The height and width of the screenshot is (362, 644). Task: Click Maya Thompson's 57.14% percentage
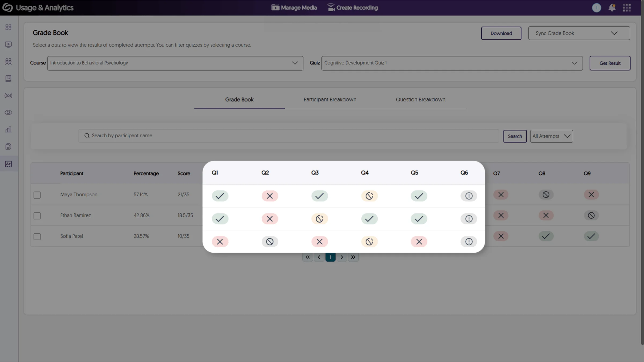(141, 195)
